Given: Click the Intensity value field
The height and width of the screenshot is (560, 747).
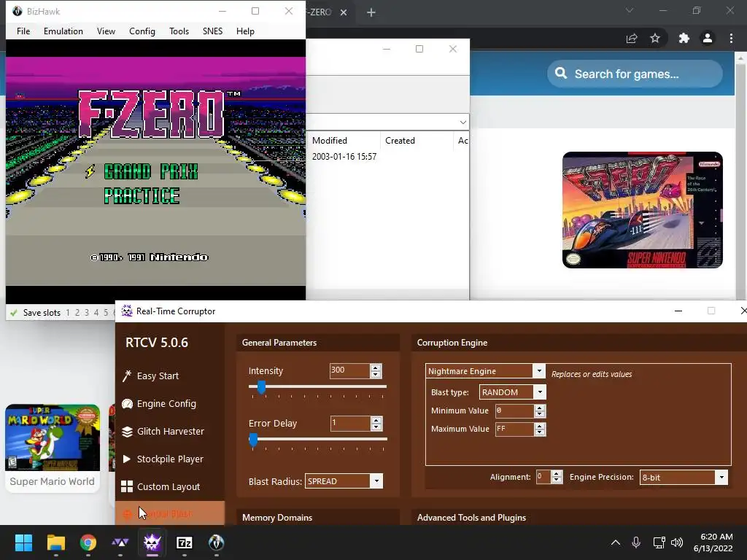Looking at the screenshot, I should click(x=349, y=370).
